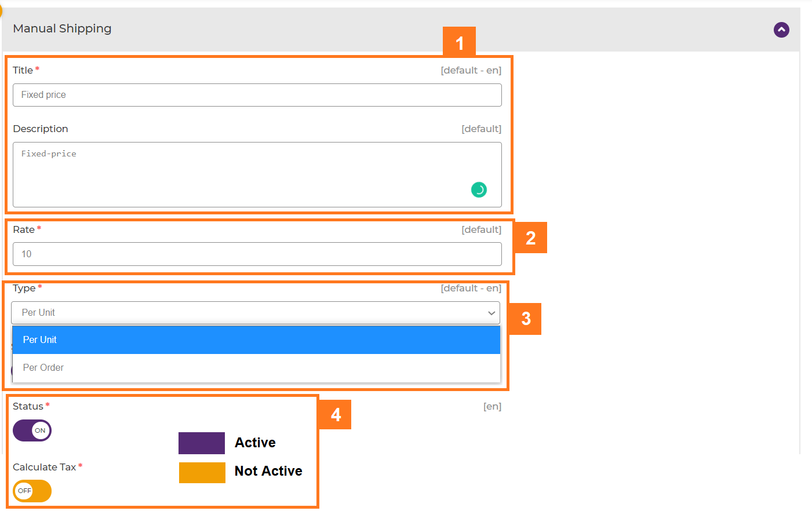This screenshot has width=812, height=511.
Task: Choose Per Order from the Type list
Action: [x=256, y=368]
